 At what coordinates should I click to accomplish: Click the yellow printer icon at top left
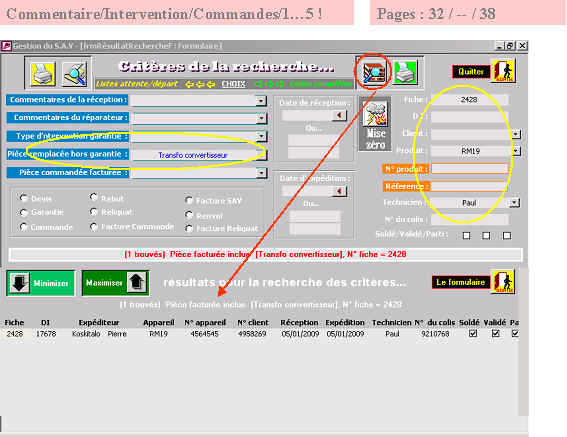(43, 74)
